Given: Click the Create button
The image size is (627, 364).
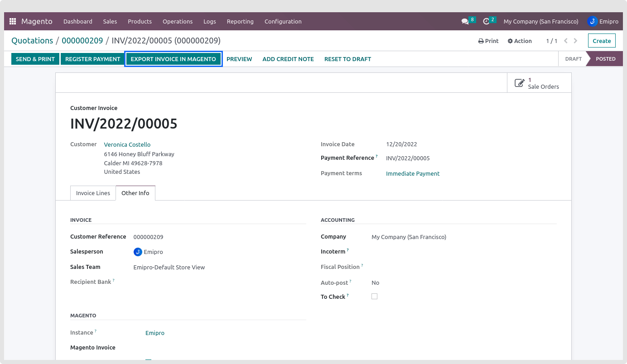Looking at the screenshot, I should coord(602,41).
